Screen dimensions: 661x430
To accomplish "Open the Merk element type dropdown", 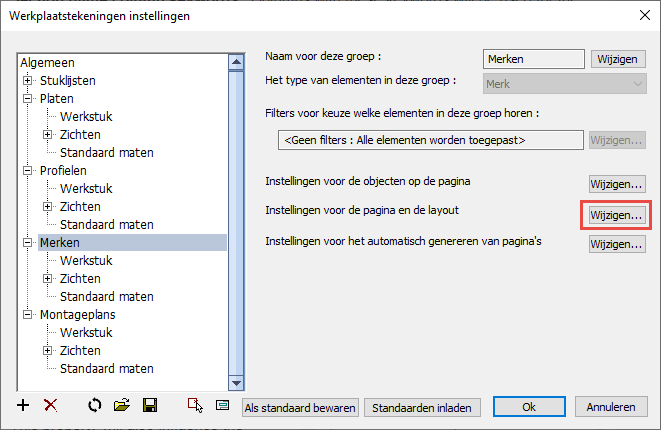I will pos(564,84).
